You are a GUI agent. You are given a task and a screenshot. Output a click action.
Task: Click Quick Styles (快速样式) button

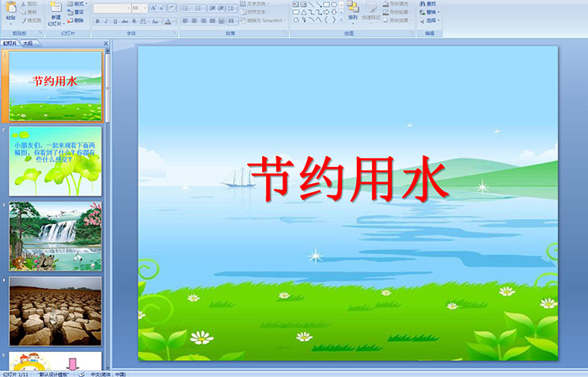(x=371, y=11)
